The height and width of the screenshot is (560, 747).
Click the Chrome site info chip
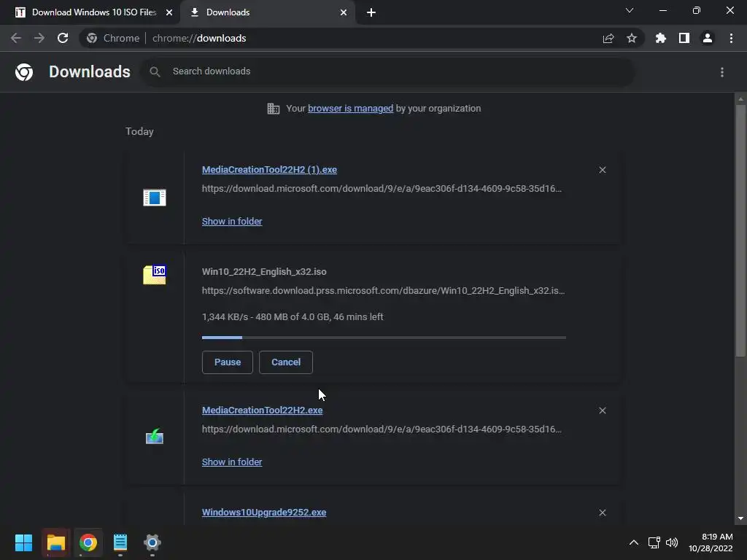pos(113,38)
